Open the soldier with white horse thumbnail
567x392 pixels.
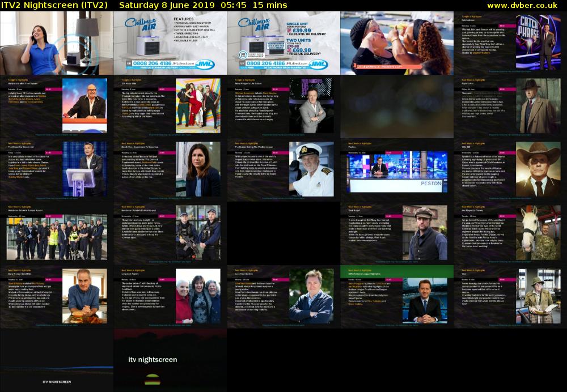pyautogui.click(x=510, y=233)
